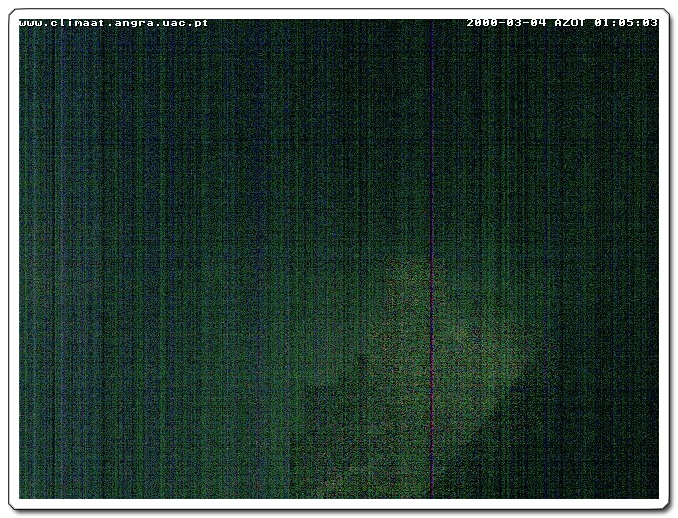Click the white frame border below the image

[x=339, y=504]
